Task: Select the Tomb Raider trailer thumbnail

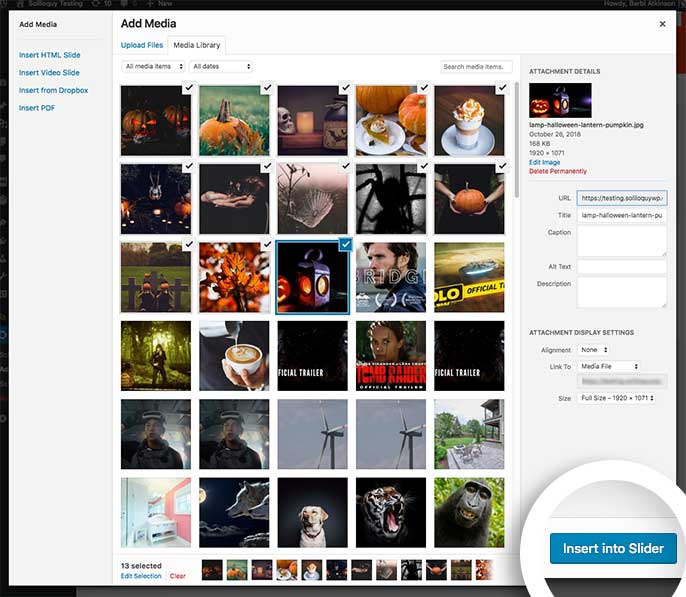Action: (391, 356)
